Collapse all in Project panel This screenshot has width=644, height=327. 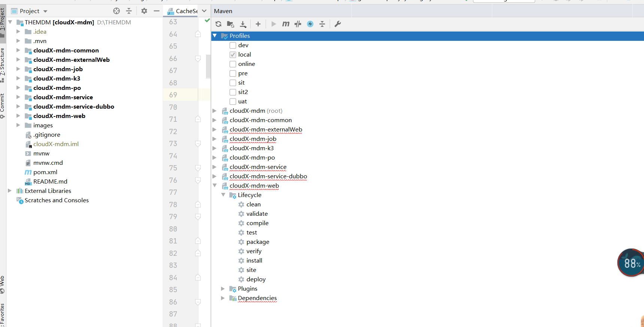coord(129,11)
